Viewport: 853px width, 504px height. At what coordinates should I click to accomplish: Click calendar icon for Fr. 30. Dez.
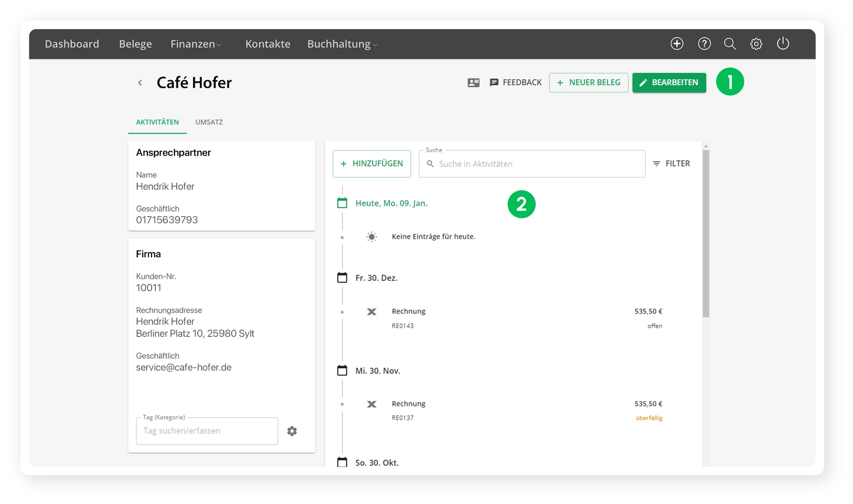click(342, 278)
